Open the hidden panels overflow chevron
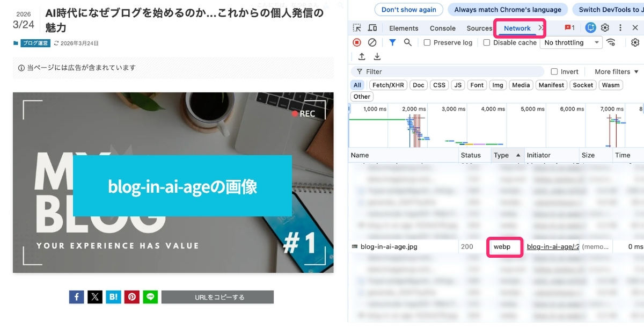 (x=540, y=27)
